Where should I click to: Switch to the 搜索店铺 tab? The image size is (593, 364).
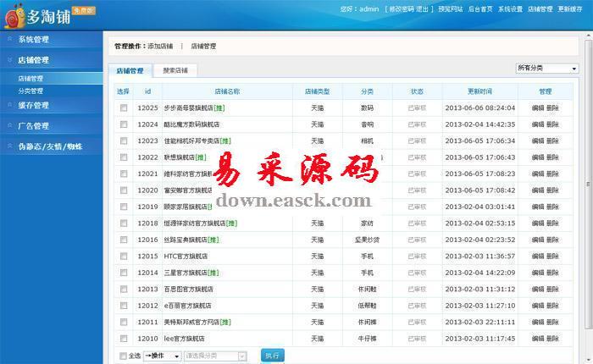click(x=175, y=70)
